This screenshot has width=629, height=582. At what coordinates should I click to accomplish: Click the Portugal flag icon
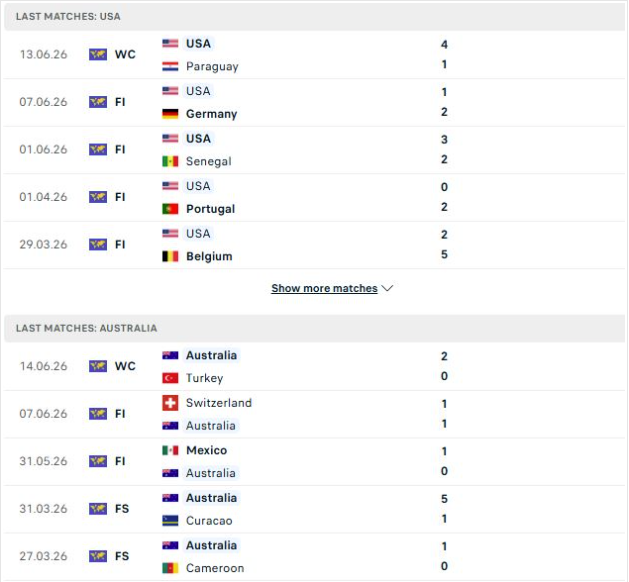point(170,209)
